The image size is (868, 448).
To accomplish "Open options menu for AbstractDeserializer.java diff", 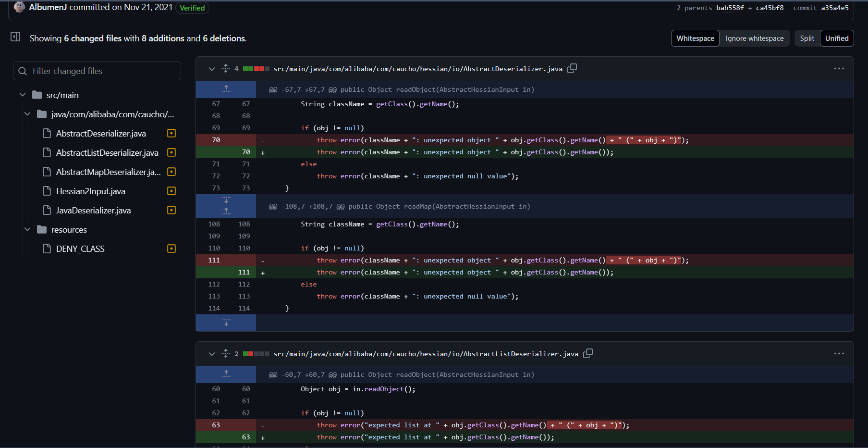I will click(839, 69).
